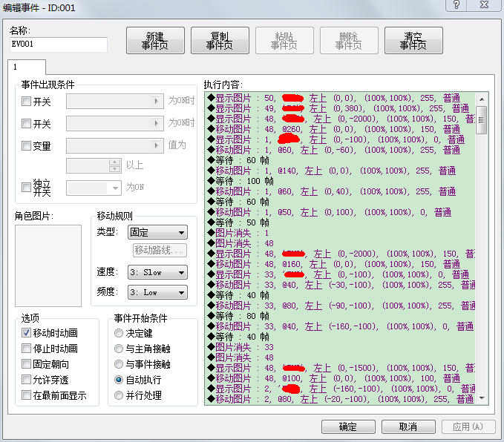Enable the second 开关 condition checkbox

point(26,123)
